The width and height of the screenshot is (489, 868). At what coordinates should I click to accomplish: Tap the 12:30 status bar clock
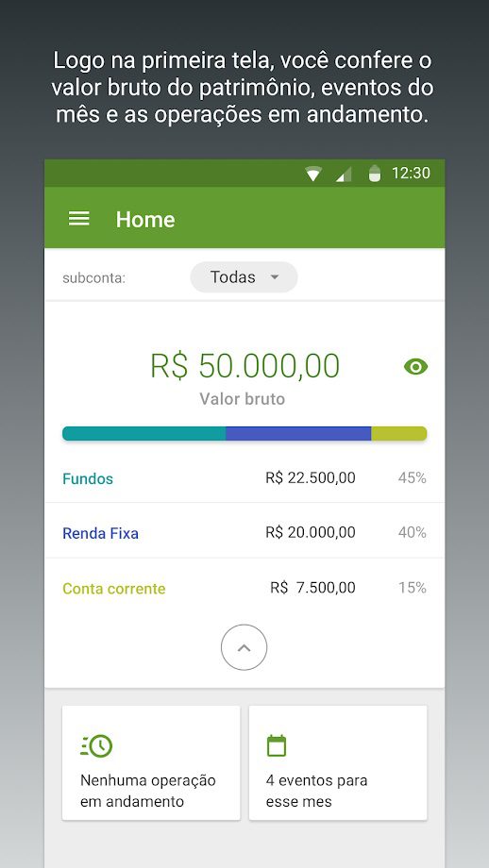[411, 174]
